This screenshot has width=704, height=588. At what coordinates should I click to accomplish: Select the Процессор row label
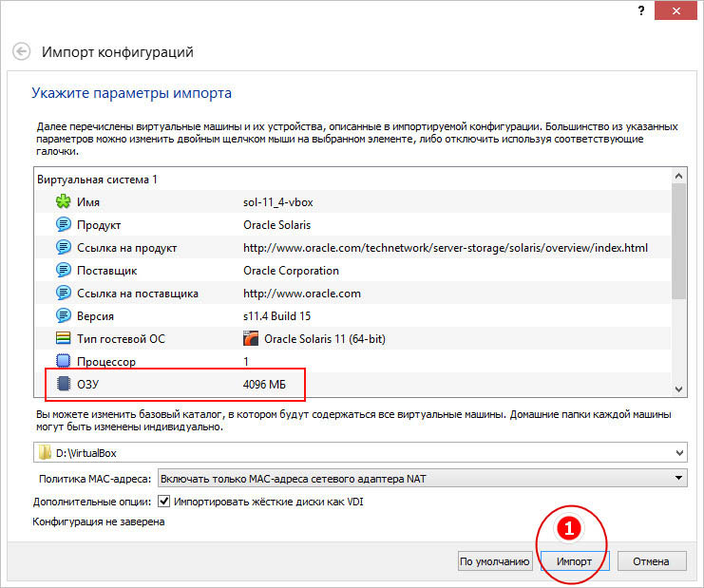tap(106, 361)
